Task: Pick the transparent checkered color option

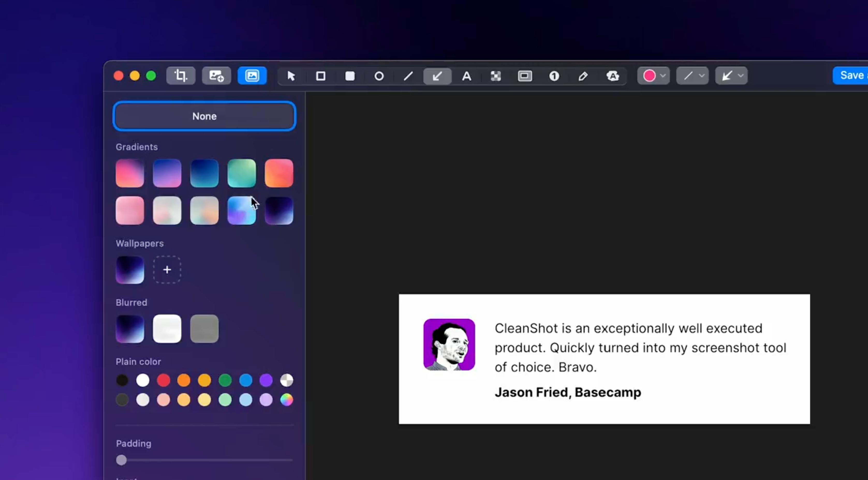Action: pos(287,380)
